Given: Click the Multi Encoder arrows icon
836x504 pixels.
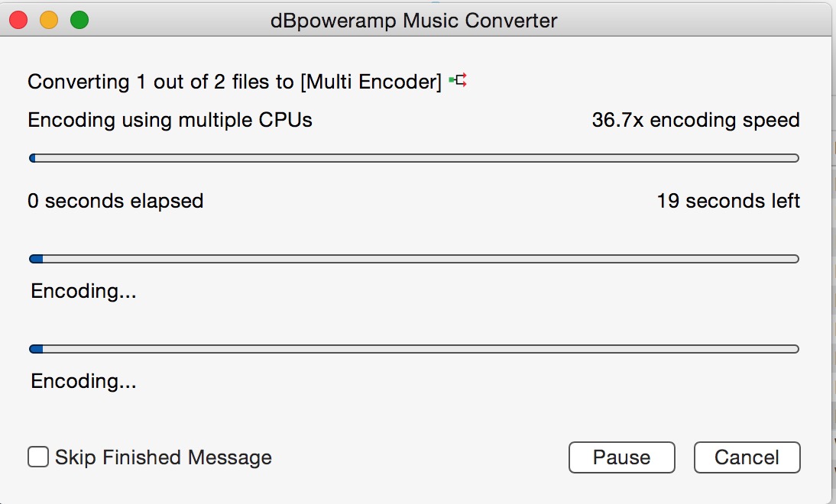Looking at the screenshot, I should tap(458, 80).
